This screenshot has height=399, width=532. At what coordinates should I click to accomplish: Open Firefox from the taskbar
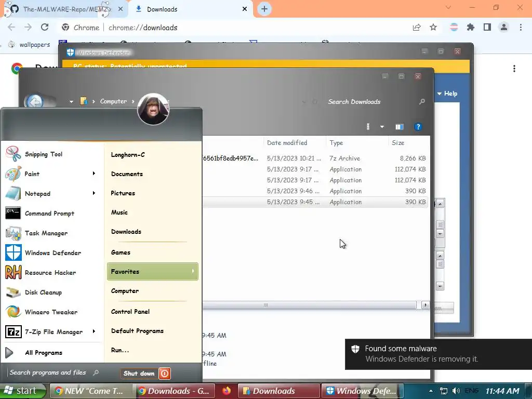(x=227, y=391)
